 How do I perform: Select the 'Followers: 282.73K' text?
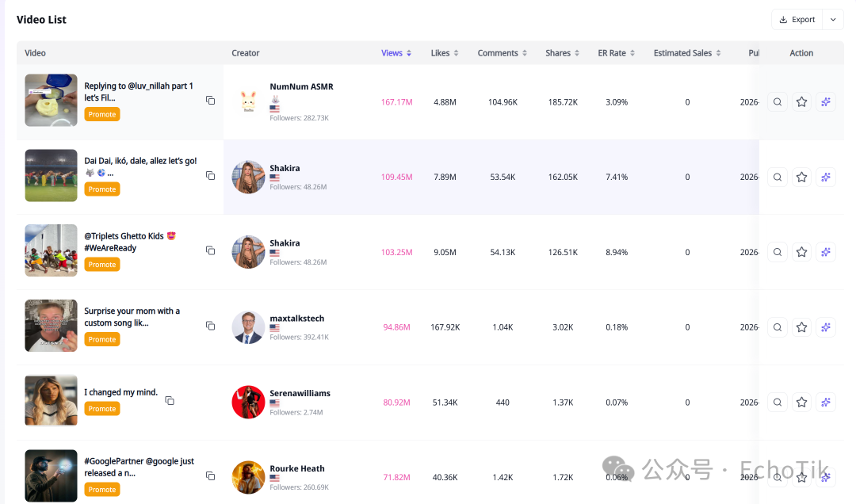(299, 118)
